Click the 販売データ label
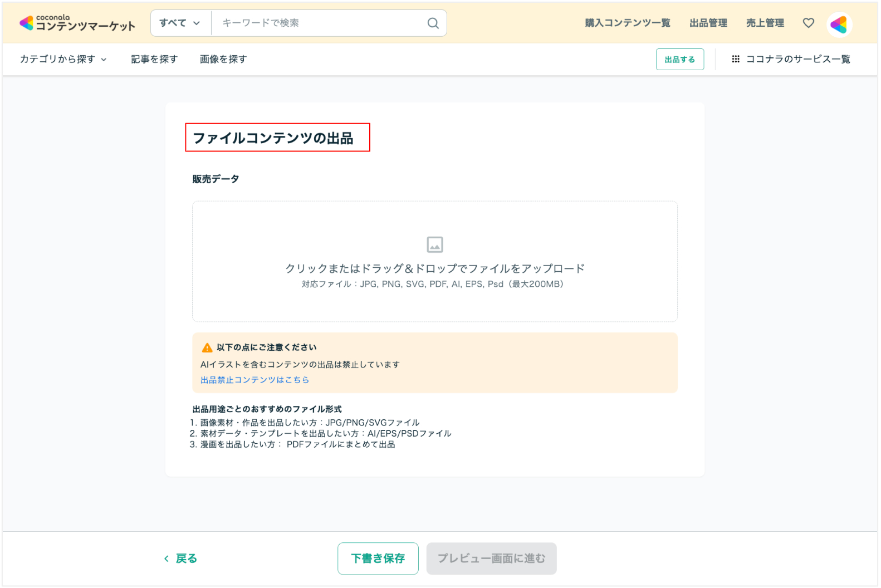881x588 pixels. click(216, 179)
